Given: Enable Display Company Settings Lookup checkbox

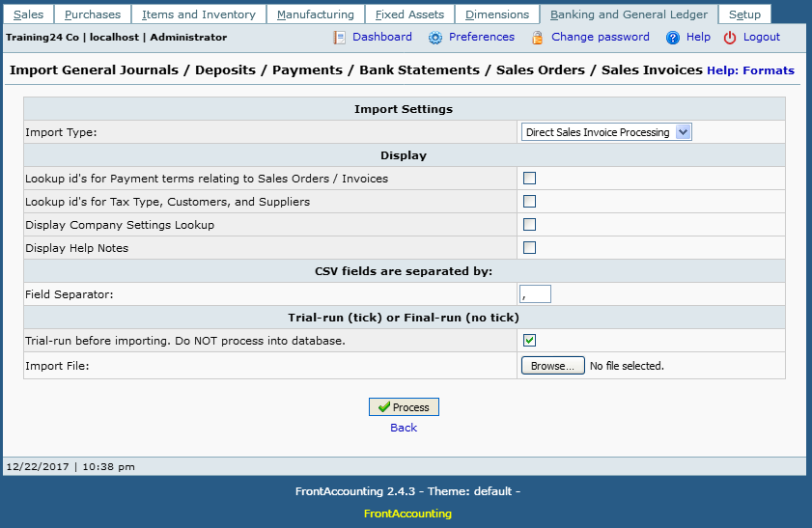Looking at the screenshot, I should 529,225.
